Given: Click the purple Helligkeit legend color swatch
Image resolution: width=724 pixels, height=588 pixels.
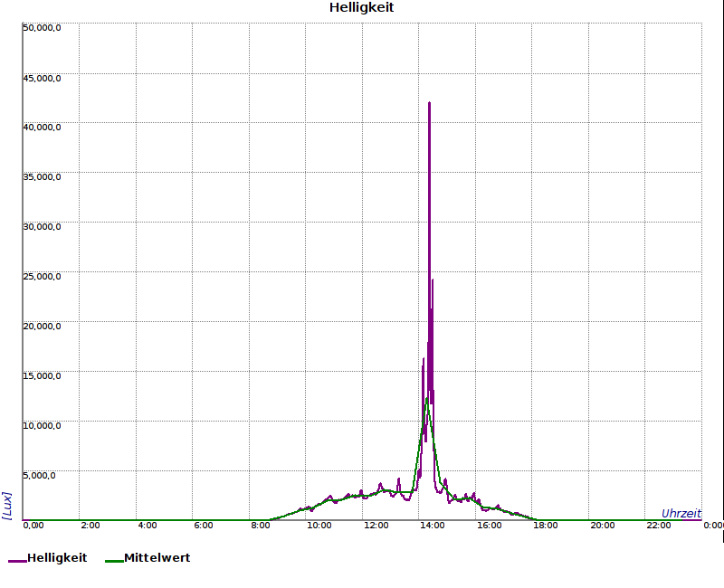Looking at the screenshot, I should (x=17, y=561).
